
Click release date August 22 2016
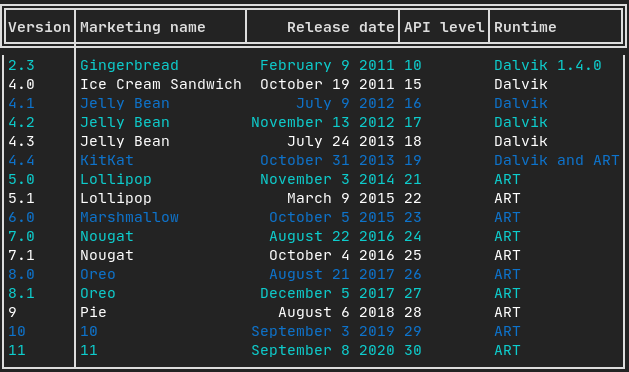click(x=332, y=236)
